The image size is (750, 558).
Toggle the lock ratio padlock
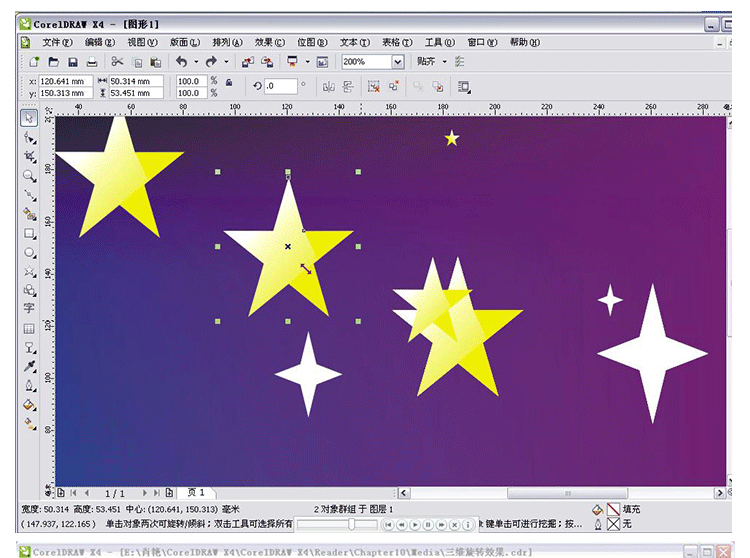coord(229,83)
